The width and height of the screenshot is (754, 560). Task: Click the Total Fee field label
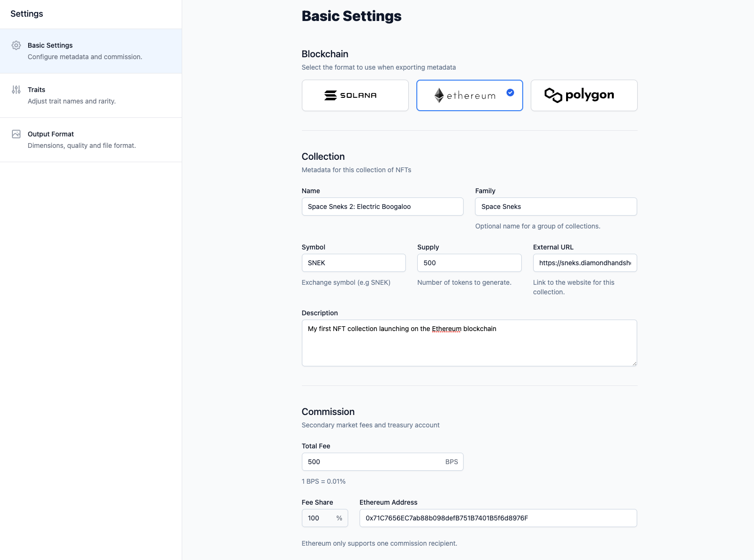(316, 446)
